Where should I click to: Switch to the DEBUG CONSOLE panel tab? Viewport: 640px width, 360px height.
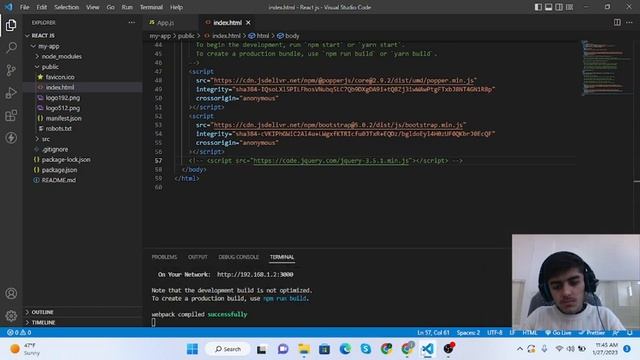point(238,257)
